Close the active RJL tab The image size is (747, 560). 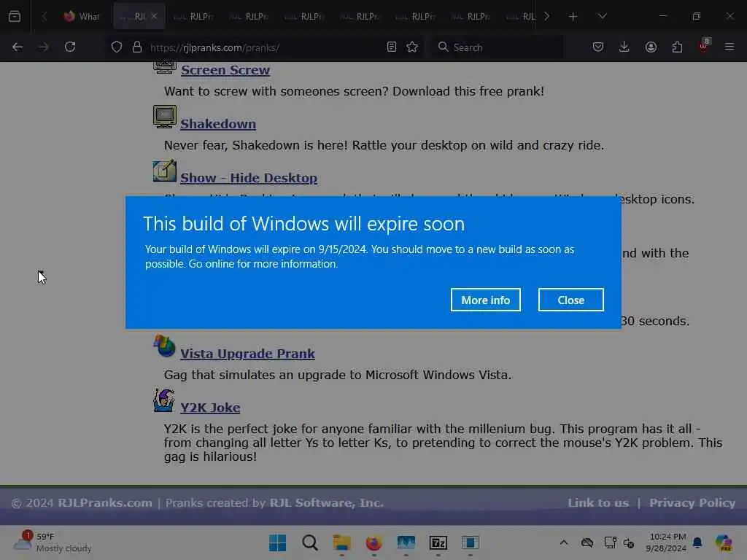[154, 17]
